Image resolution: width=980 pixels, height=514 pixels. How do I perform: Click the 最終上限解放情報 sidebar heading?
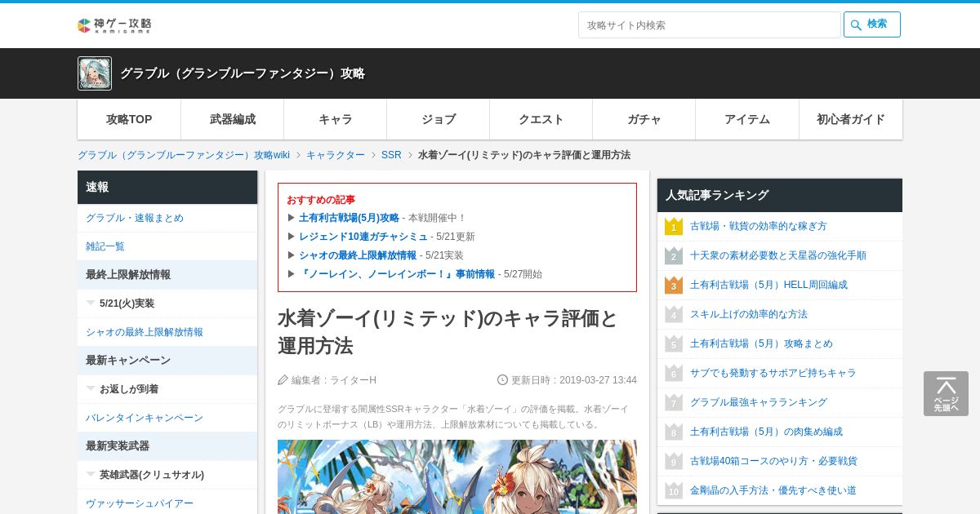coord(167,275)
